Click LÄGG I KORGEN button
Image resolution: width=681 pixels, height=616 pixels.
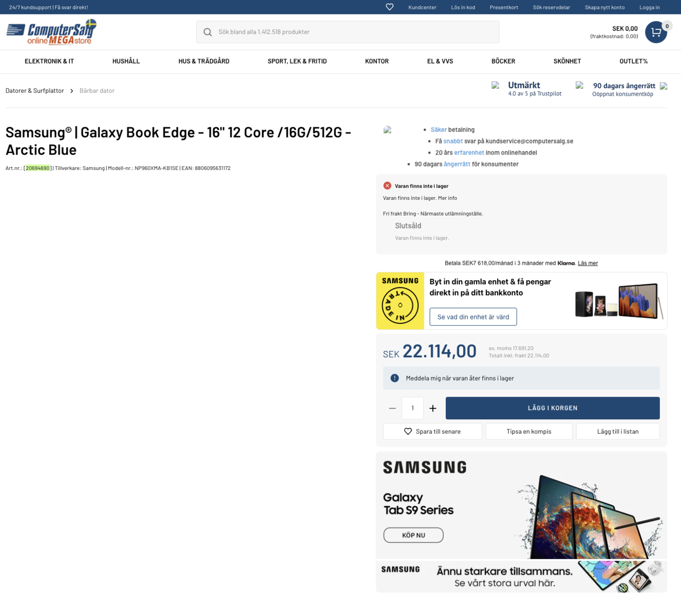(553, 408)
